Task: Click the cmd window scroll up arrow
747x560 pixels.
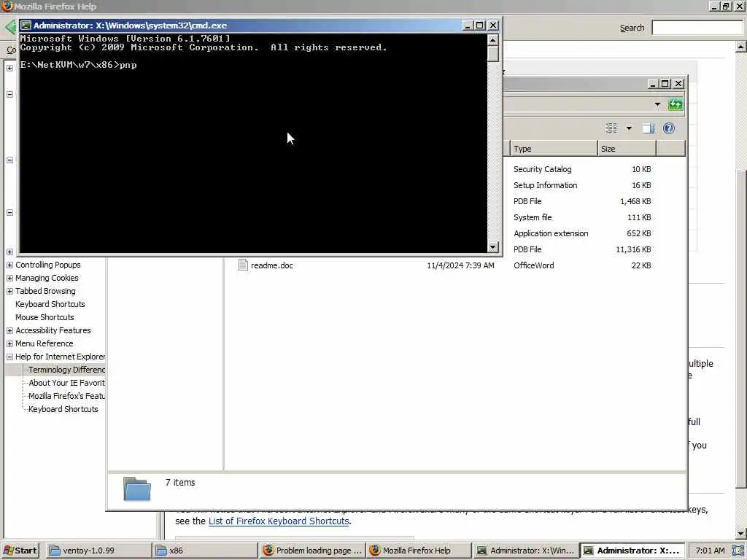Action: [x=493, y=39]
